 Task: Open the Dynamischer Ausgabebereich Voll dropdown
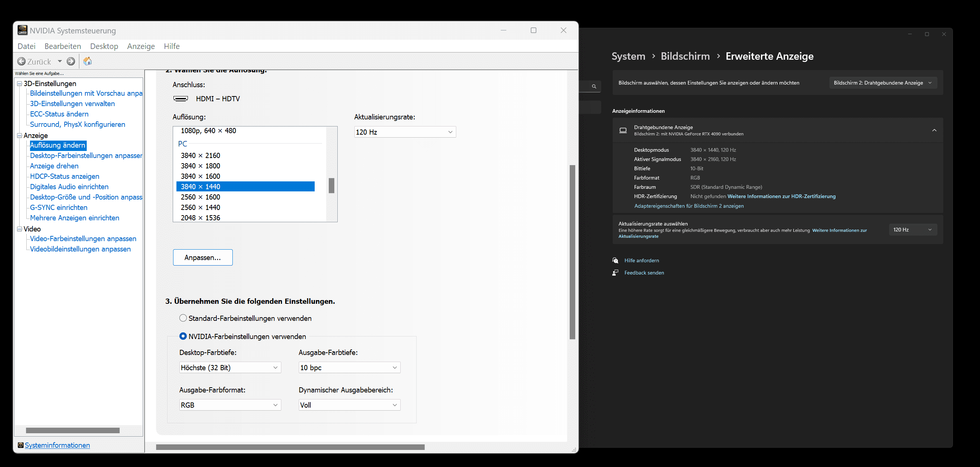[349, 405]
